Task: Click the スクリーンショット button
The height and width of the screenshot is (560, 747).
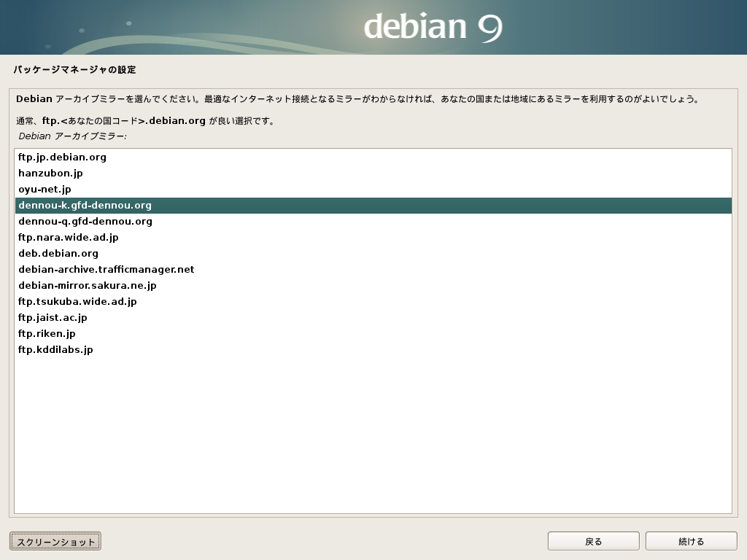Action: [x=55, y=542]
